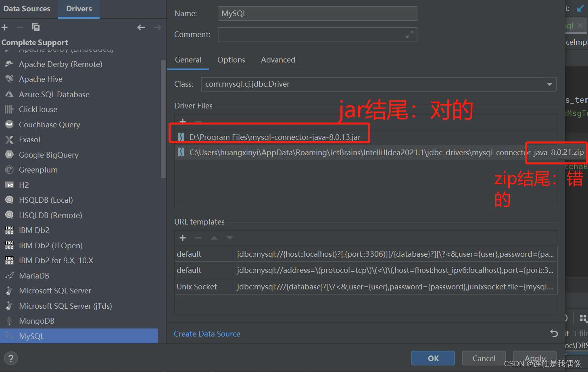The height and width of the screenshot is (372, 588).
Task: Switch to Drivers tab
Action: click(x=79, y=9)
